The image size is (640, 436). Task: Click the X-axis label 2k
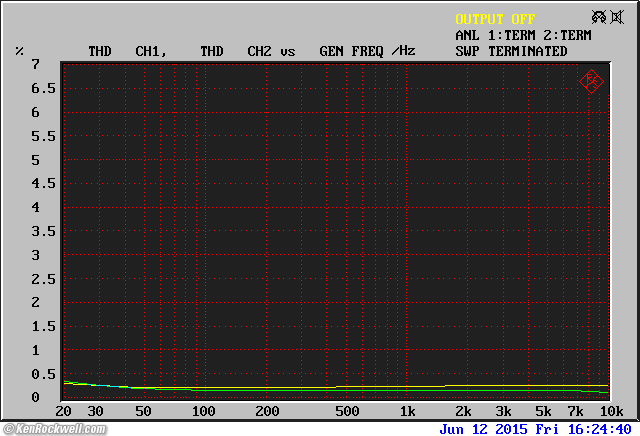(463, 411)
